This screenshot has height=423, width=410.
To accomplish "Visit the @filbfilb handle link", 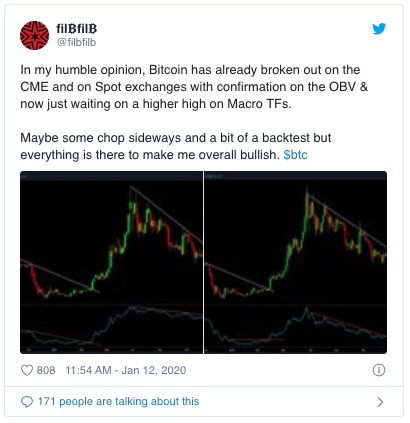I will point(77,42).
